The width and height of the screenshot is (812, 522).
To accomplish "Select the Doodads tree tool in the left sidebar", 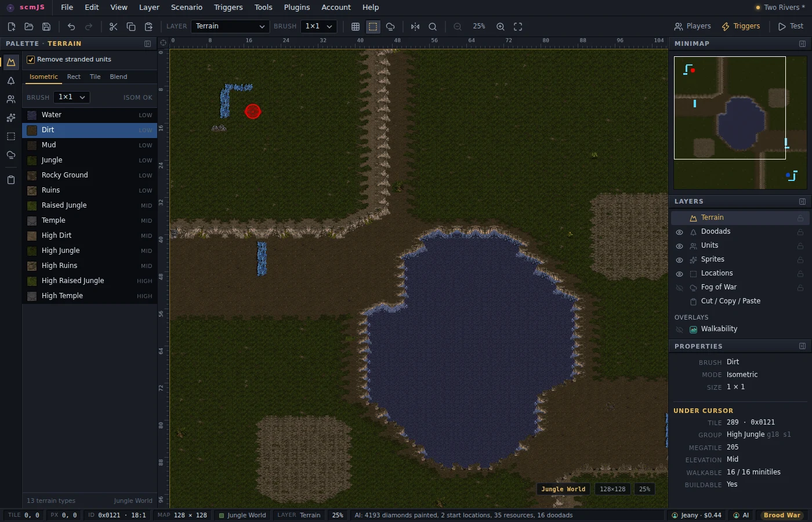I will click(11, 81).
